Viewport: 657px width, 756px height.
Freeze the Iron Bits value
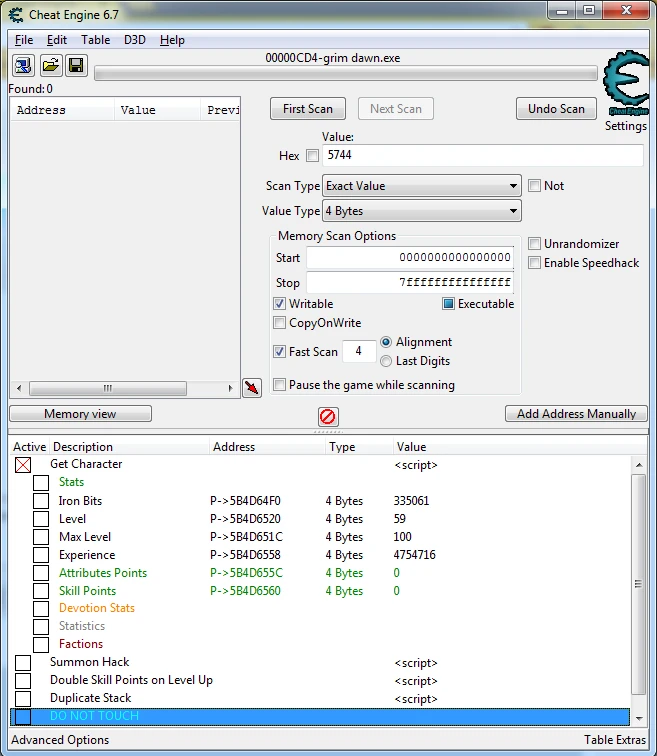(x=41, y=501)
